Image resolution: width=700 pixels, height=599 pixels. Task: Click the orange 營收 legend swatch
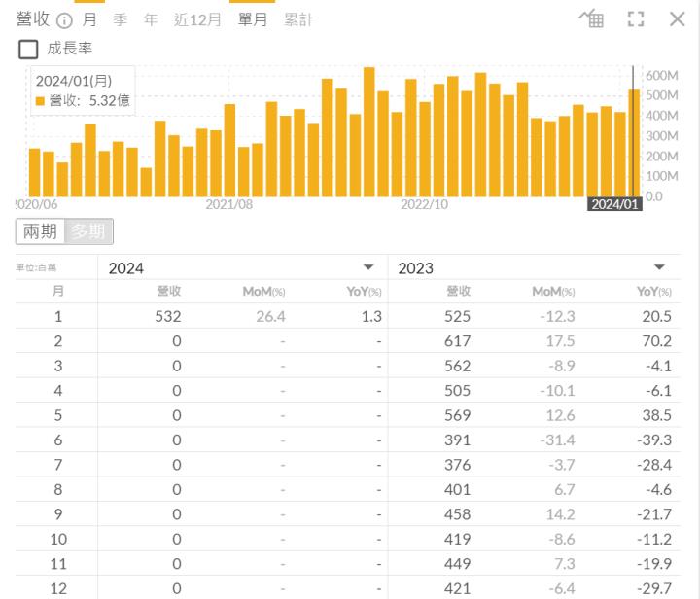[40, 100]
